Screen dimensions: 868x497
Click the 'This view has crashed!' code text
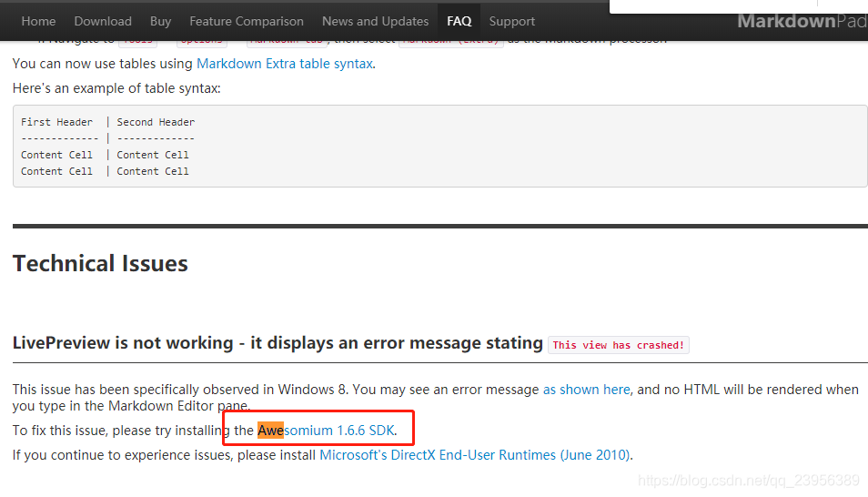pyautogui.click(x=619, y=345)
